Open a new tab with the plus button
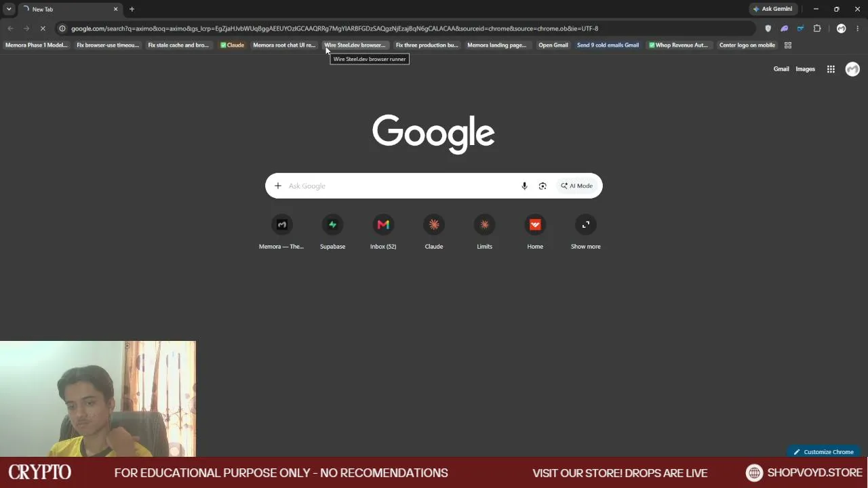The image size is (868, 488). coord(132,9)
